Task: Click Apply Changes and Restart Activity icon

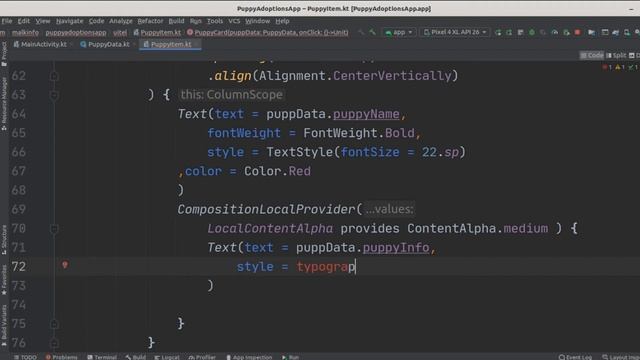Action: point(509,32)
